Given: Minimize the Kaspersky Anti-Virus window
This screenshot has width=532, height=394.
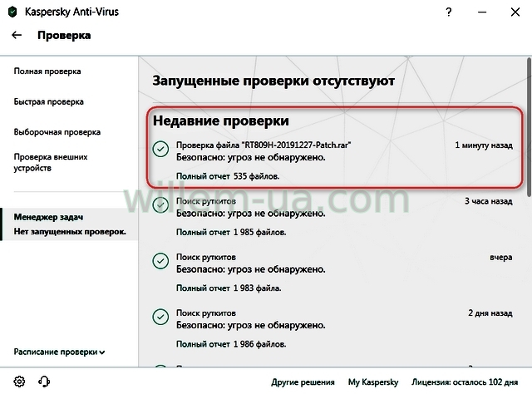Looking at the screenshot, I should [x=482, y=12].
